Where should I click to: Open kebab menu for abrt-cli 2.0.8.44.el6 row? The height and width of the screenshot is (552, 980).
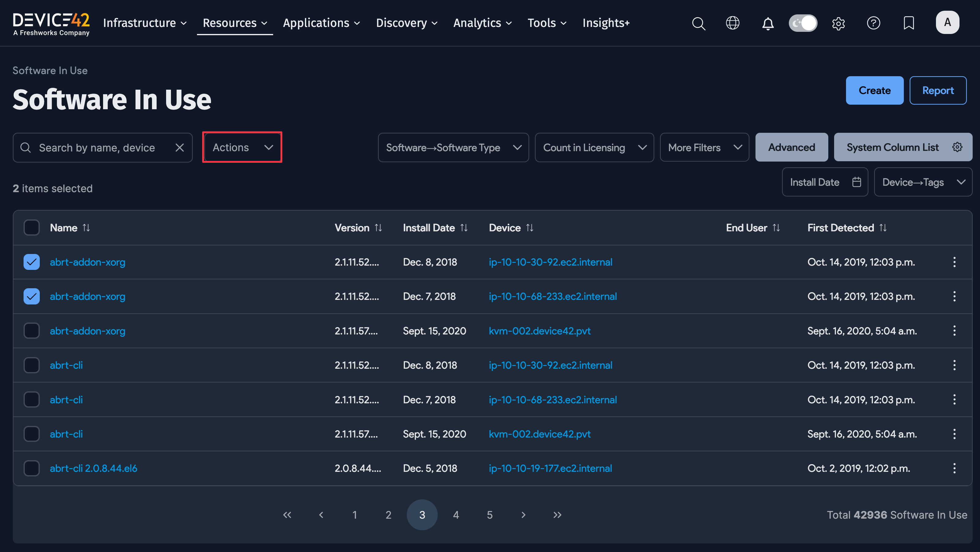954,468
